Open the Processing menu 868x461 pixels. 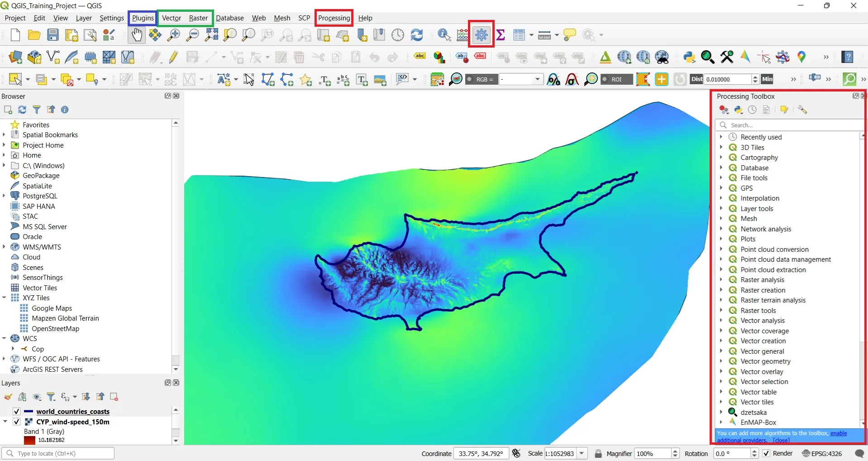pyautogui.click(x=334, y=18)
